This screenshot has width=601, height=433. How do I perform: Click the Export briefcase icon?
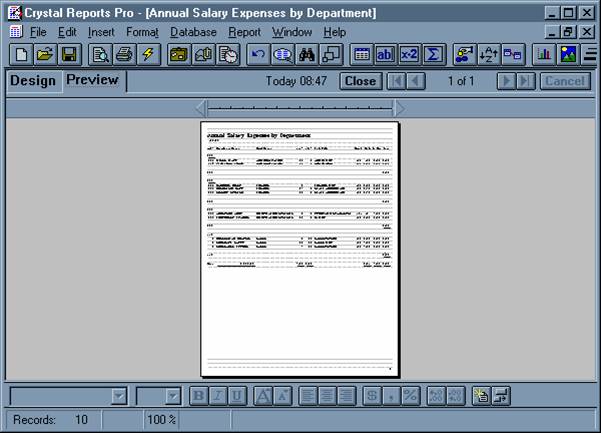tap(179, 54)
